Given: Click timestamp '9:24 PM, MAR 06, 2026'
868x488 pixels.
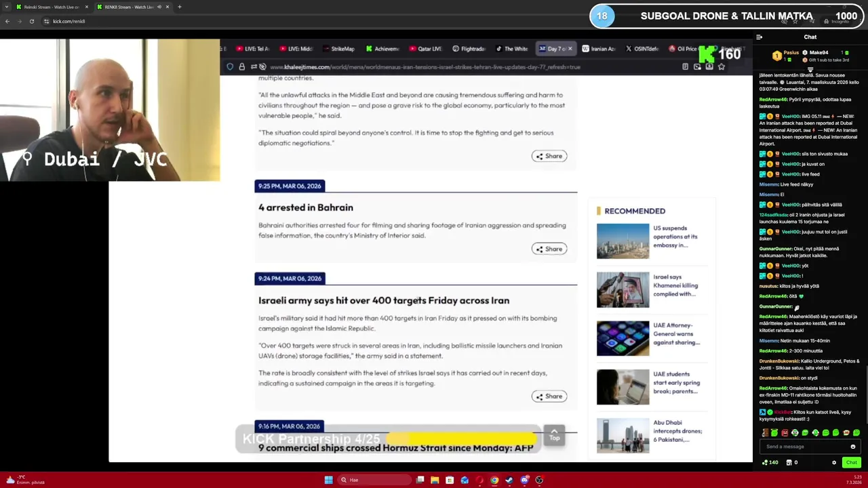Looking at the screenshot, I should pos(290,279).
